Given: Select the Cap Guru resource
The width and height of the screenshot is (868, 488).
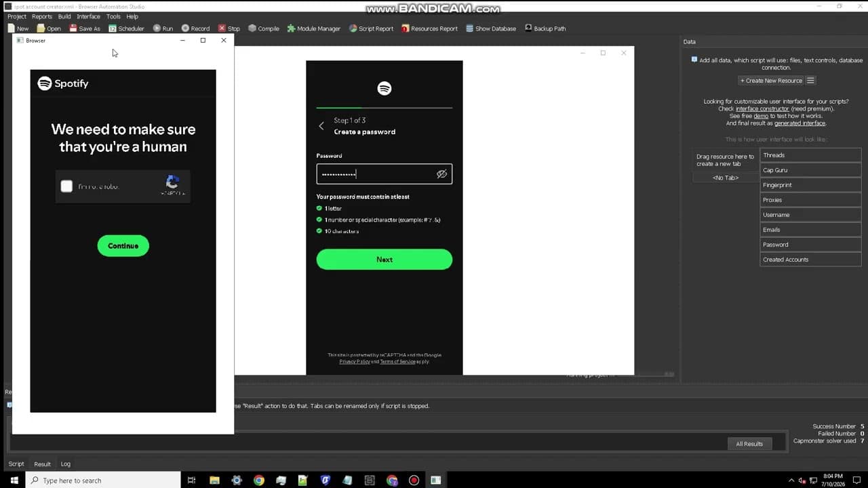Looking at the screenshot, I should [810, 170].
